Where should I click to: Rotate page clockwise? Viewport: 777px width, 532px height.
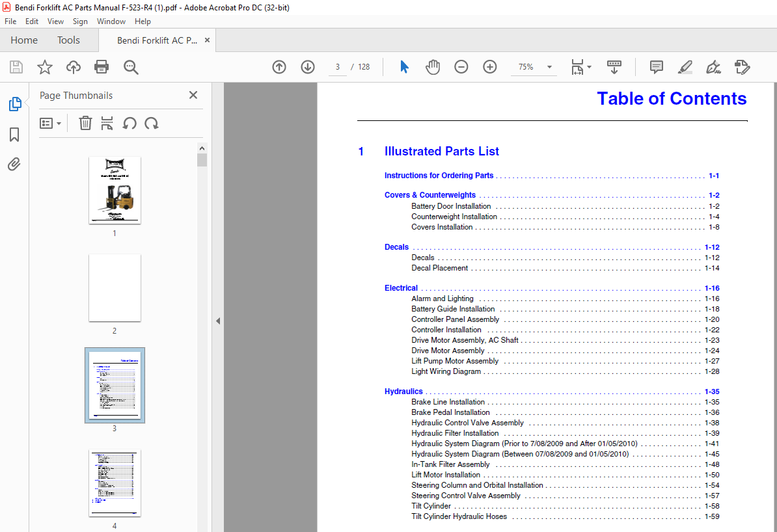tap(152, 124)
